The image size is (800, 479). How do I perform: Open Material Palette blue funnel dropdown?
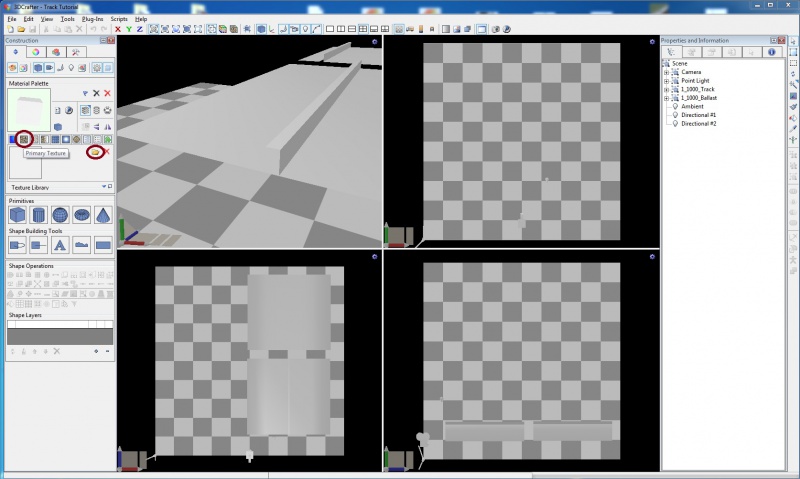(x=85, y=93)
